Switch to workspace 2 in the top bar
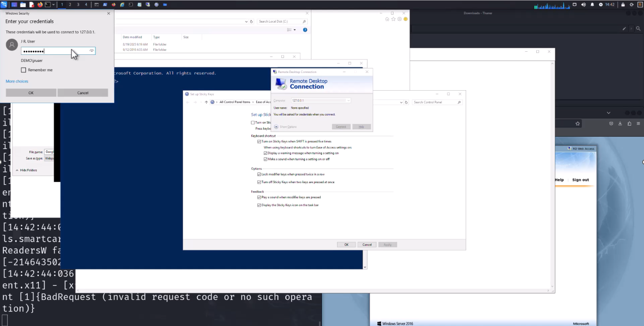Screen dimensions: 644x326 (70, 4)
